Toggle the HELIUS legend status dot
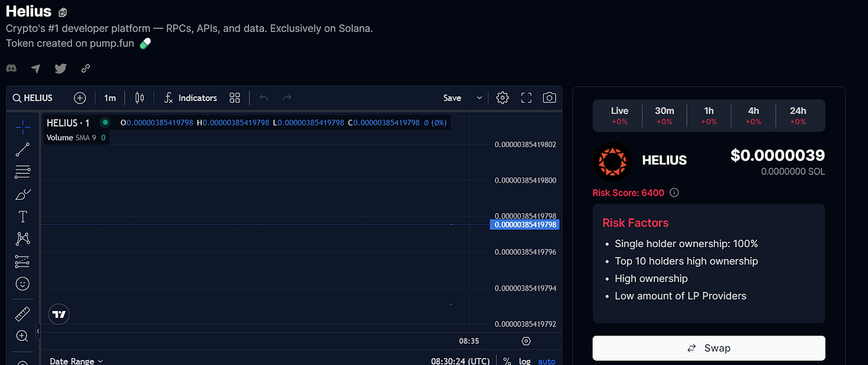Image resolution: width=868 pixels, height=365 pixels. click(x=105, y=123)
